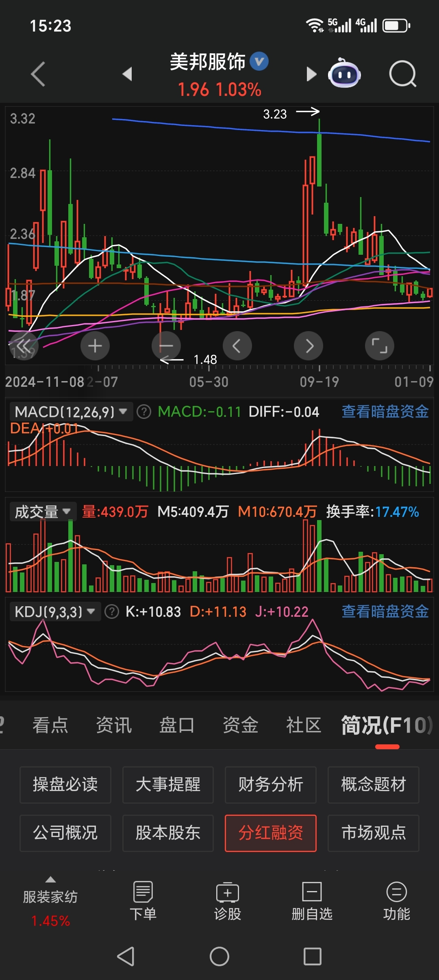Switch to 资讯 tab
Viewport: 439px width, 980px height.
click(114, 725)
